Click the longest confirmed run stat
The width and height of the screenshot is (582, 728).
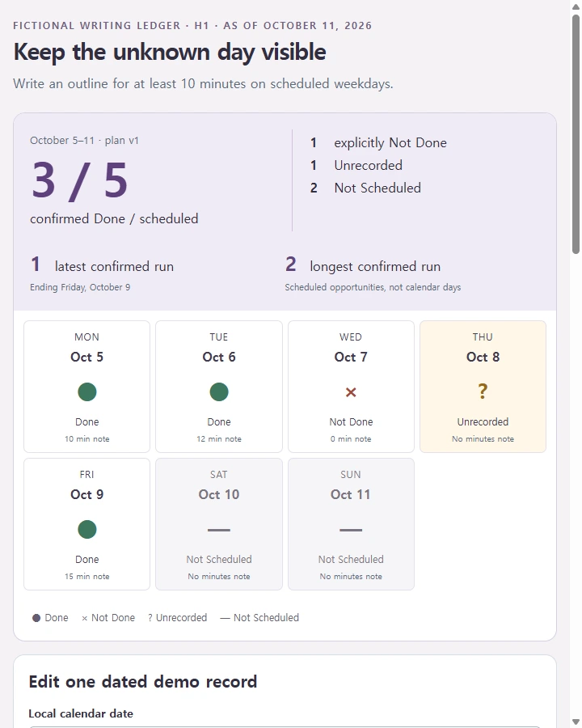pos(363,265)
